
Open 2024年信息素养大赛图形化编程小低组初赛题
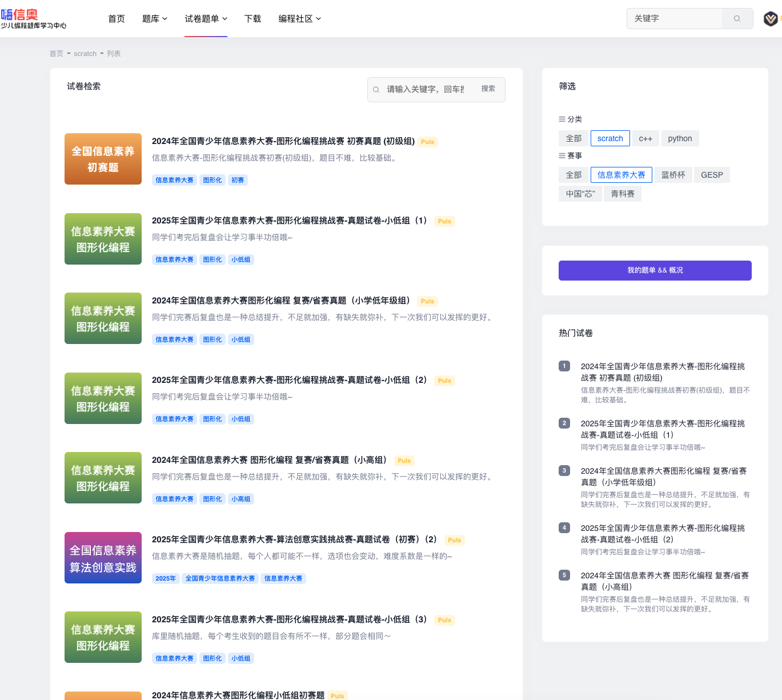[238, 695]
